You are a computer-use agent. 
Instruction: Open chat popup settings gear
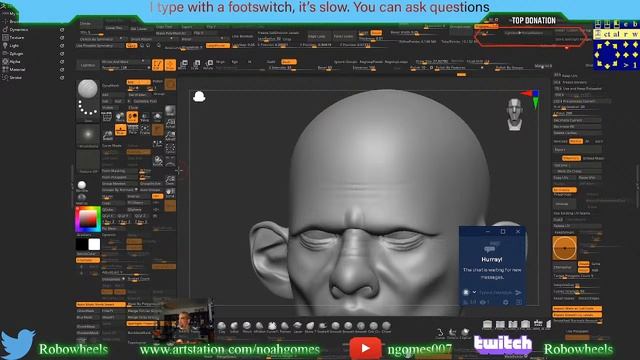[506, 302]
